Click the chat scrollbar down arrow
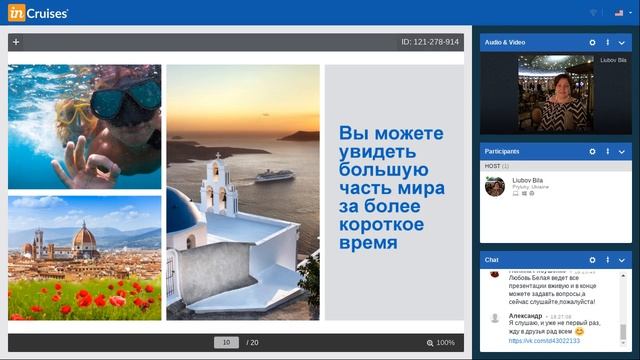 click(x=623, y=344)
